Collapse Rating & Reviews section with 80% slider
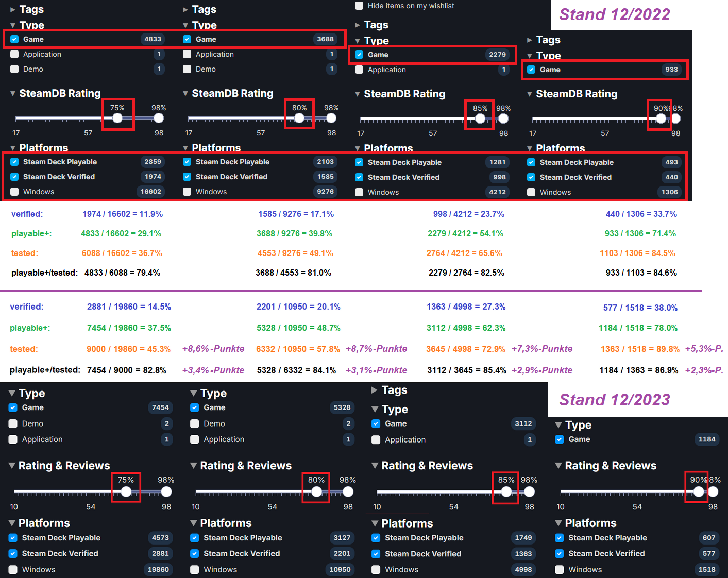 coord(241,466)
